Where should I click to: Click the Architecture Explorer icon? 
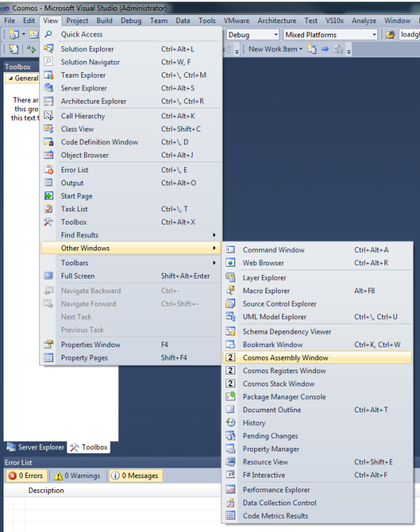48,101
